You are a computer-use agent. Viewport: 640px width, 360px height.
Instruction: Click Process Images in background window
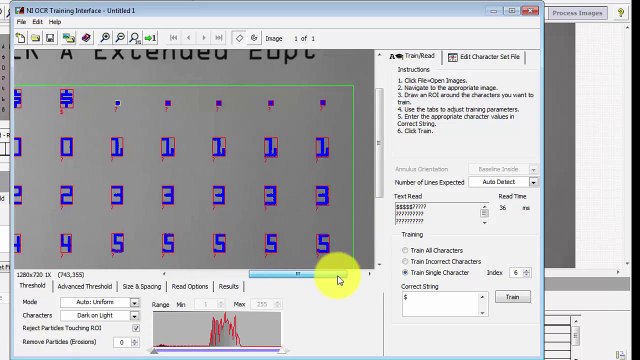577,13
